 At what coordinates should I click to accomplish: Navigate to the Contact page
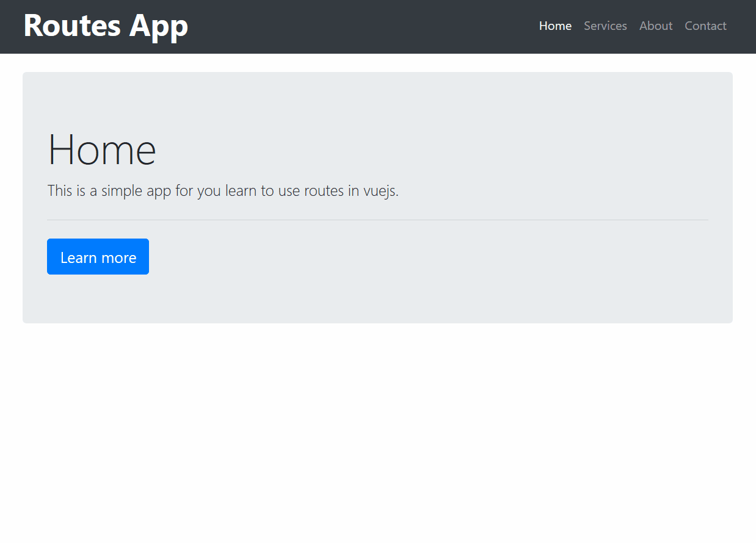705,26
